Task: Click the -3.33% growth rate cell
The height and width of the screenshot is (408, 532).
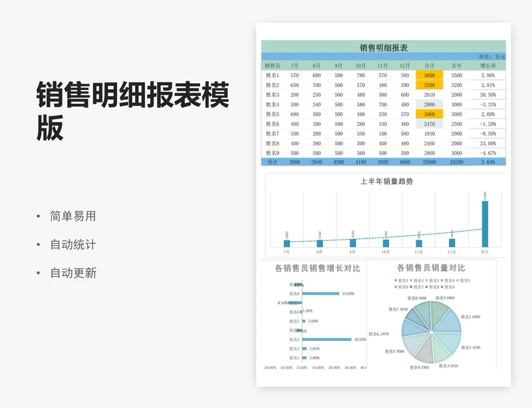Action: pos(488,104)
